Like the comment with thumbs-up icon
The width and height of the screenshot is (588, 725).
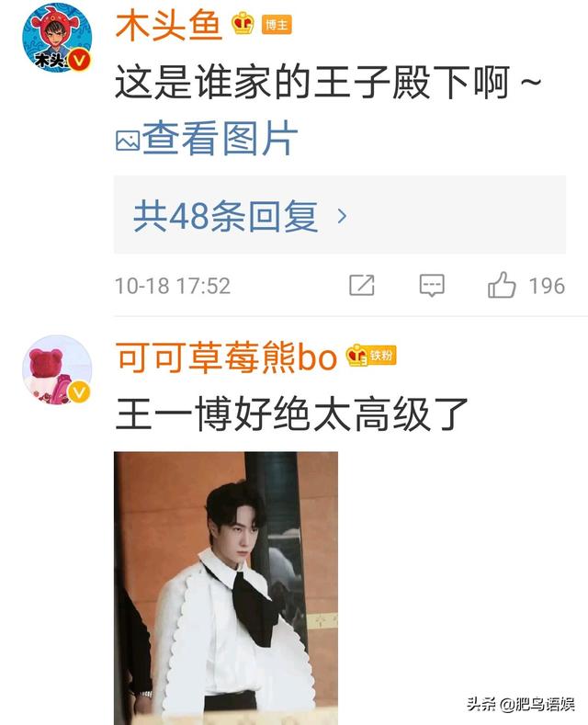[x=502, y=284]
